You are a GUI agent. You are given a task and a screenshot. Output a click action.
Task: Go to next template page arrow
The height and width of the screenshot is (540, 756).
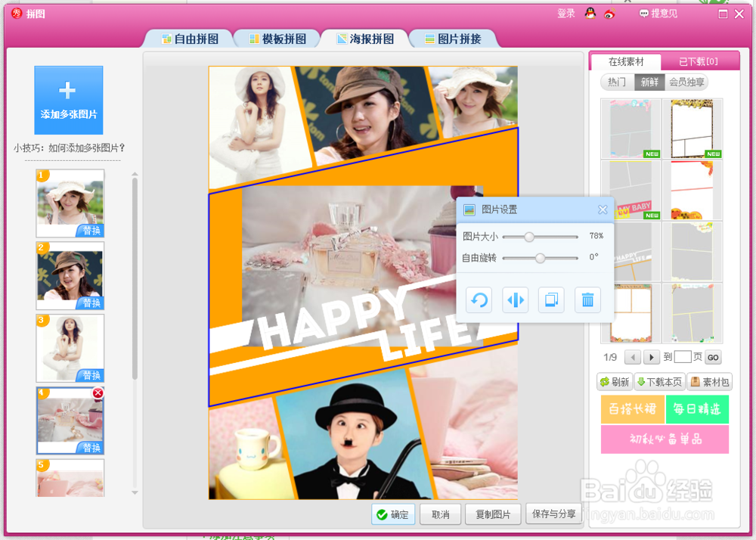point(651,357)
